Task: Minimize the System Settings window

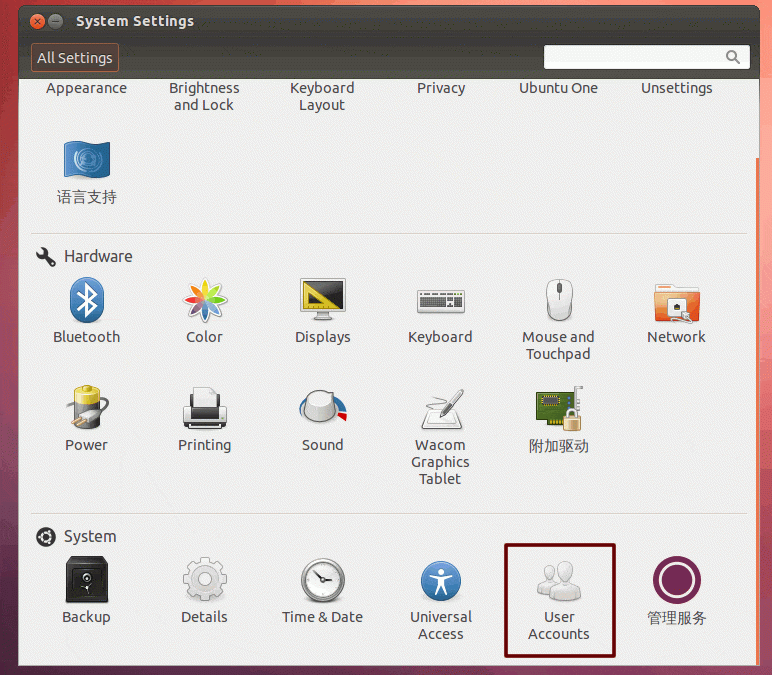Action: coord(56,21)
